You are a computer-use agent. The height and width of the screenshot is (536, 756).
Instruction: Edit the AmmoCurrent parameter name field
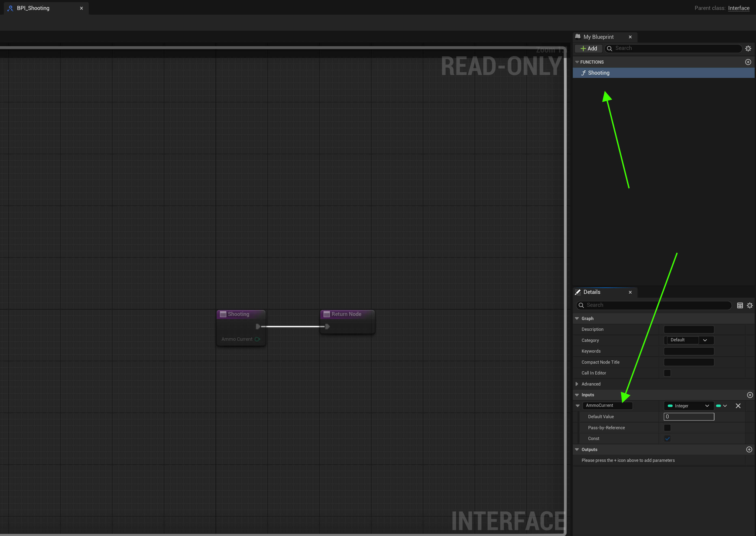(x=607, y=406)
